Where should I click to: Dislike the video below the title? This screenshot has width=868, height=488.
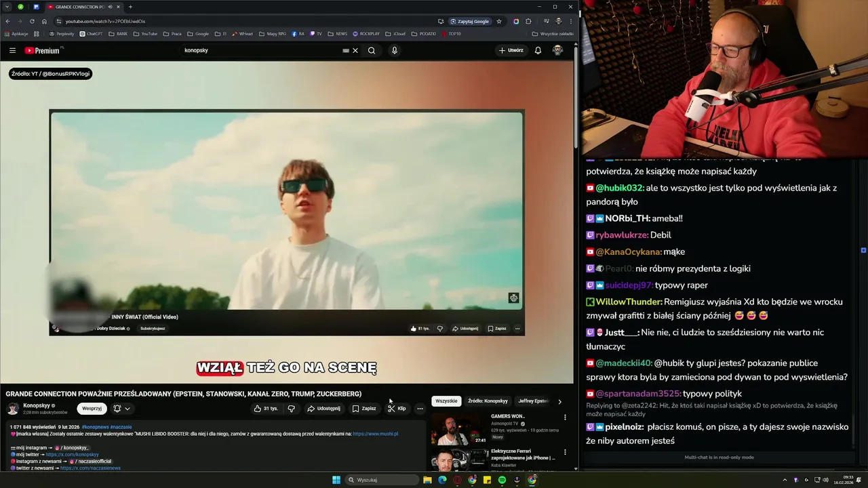tap(292, 409)
